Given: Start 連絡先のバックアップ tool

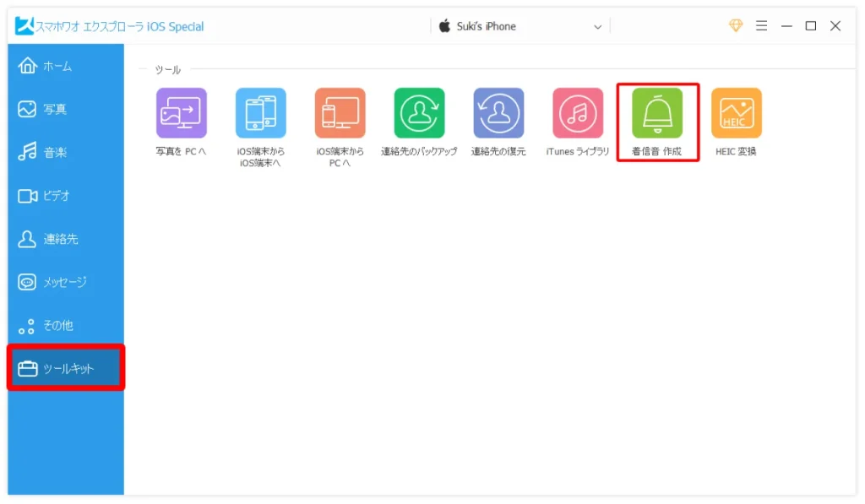Looking at the screenshot, I should pos(419,113).
